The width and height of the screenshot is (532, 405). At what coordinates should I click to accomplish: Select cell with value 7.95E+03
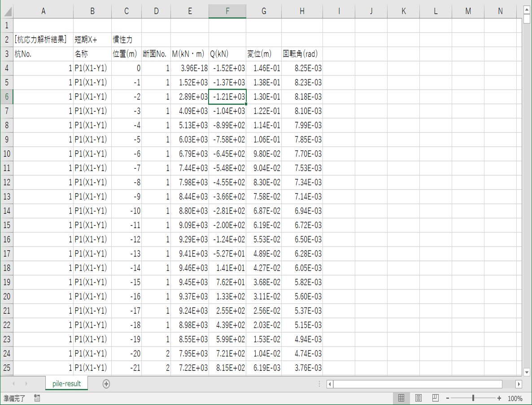[190, 353]
